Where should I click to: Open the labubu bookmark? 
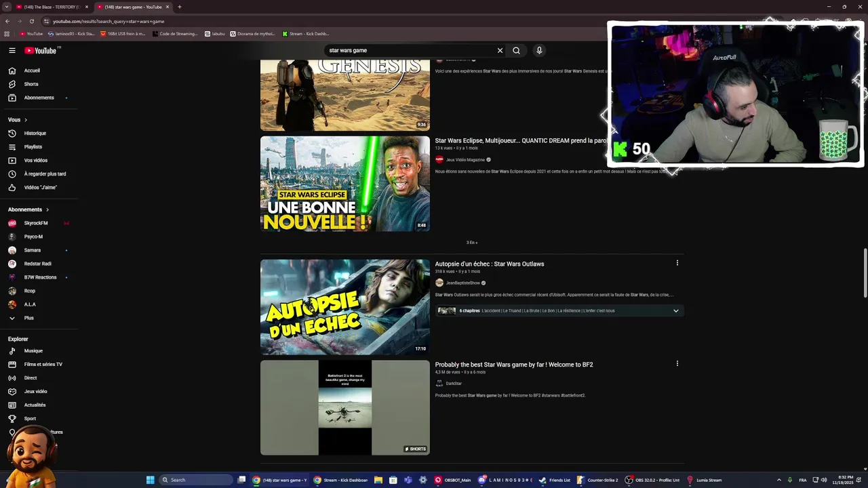[215, 33]
